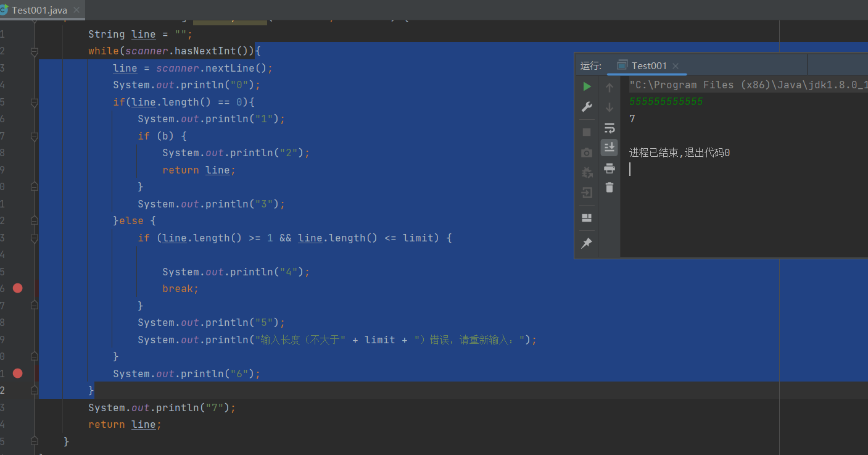Click the System.out.println("6"); statement
Screen dimensions: 868x455
[x=187, y=374]
